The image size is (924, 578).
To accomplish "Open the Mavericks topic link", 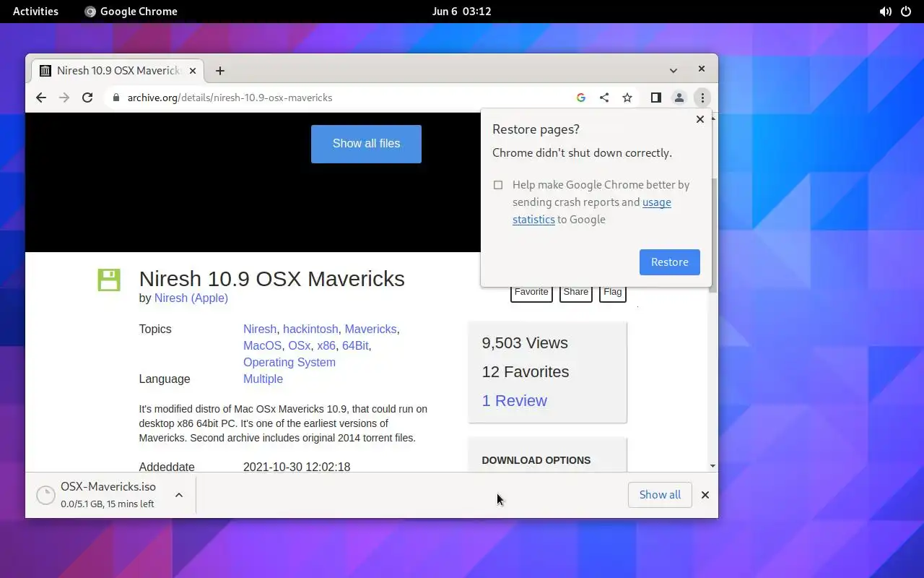I will (x=370, y=329).
